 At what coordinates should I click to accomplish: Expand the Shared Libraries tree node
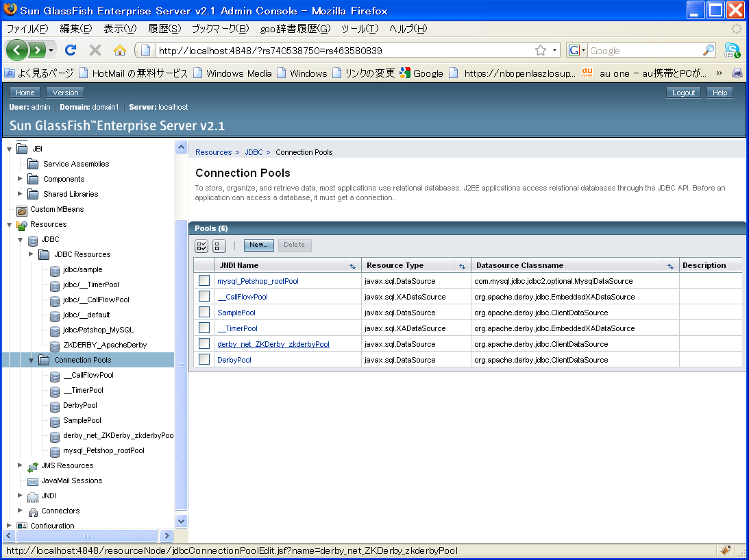[x=20, y=193]
